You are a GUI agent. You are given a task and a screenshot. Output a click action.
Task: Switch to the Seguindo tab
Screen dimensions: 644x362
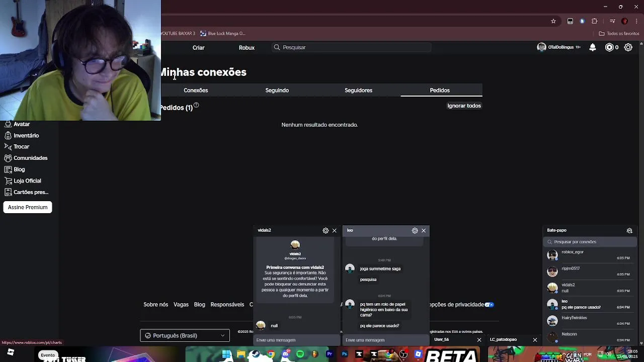[x=277, y=90]
